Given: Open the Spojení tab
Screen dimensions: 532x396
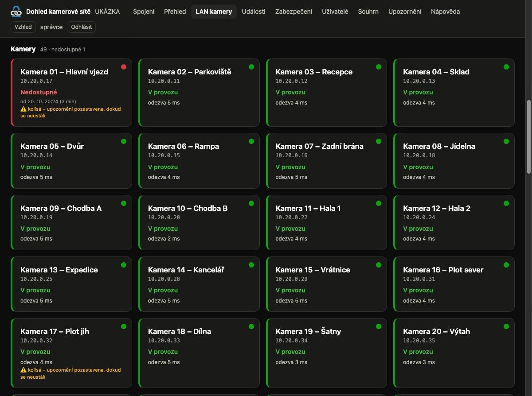Looking at the screenshot, I should [144, 12].
